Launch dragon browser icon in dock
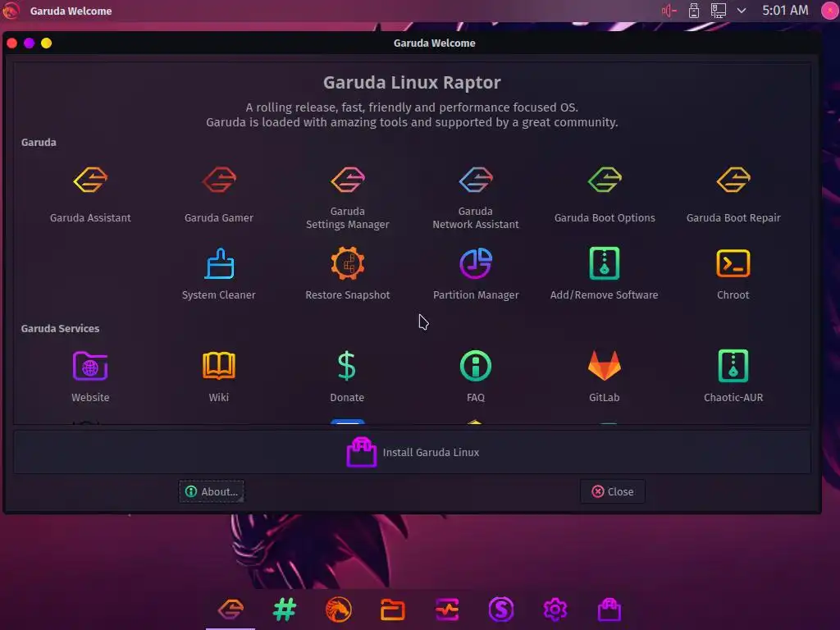840x630 pixels. pos(339,609)
